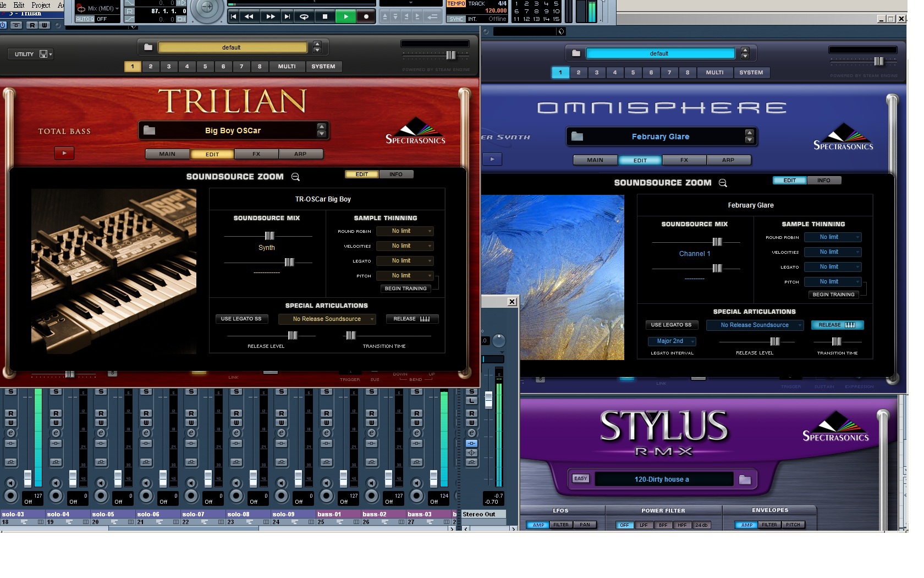Open Trilian No Release Soundsource dropdown
Viewport: 924px width, 578px height.
[x=327, y=319]
